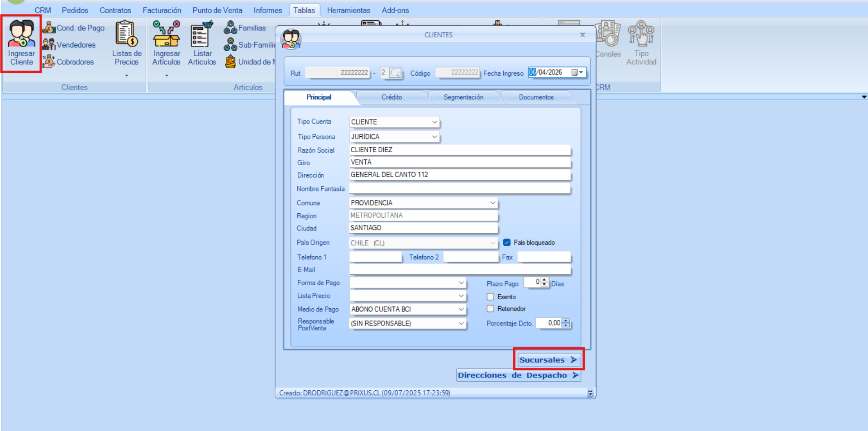Image resolution: width=868 pixels, height=431 pixels.
Task: Expand the Medio de Pago dropdown
Action: point(461,310)
